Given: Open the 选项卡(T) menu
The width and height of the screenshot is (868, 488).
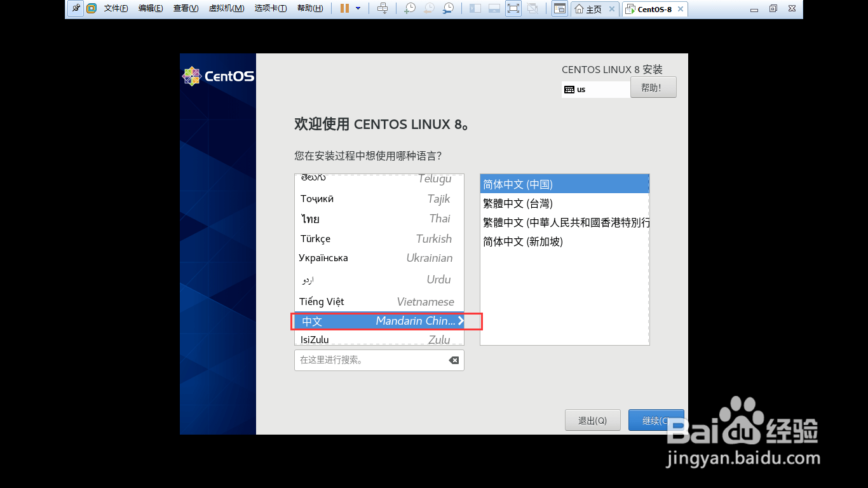Looking at the screenshot, I should 271,9.
